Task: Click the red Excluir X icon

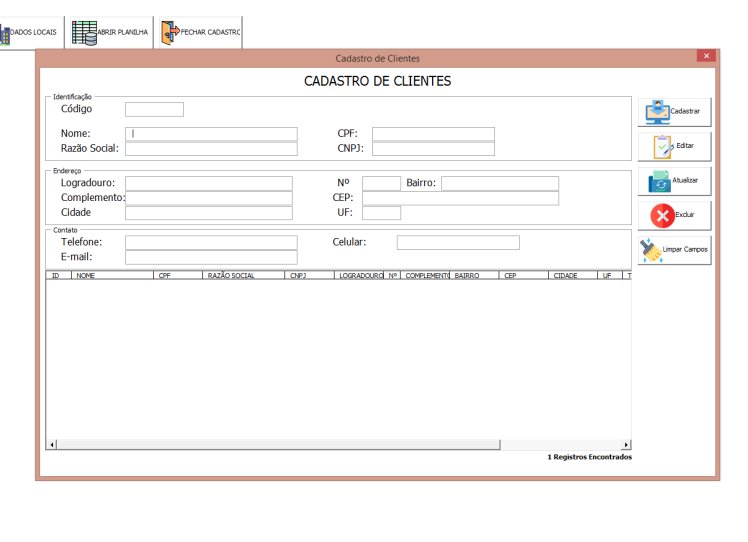Action: click(662, 216)
